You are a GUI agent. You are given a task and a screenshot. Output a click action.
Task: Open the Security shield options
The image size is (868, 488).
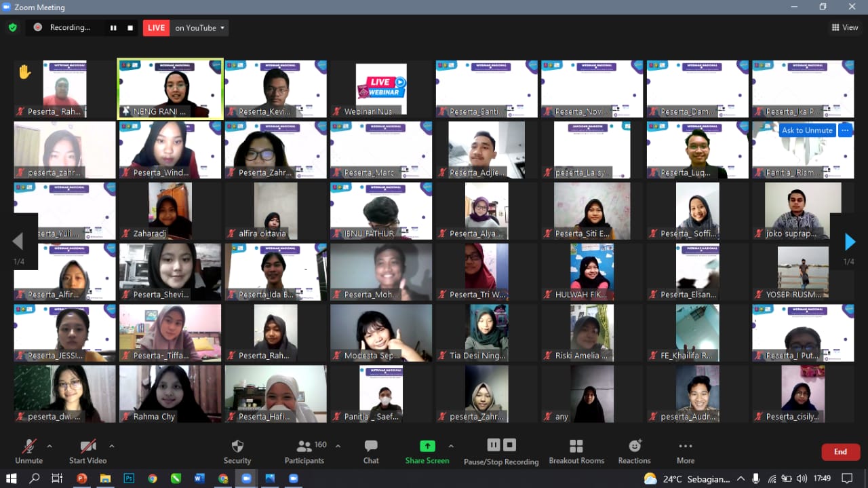point(237,451)
